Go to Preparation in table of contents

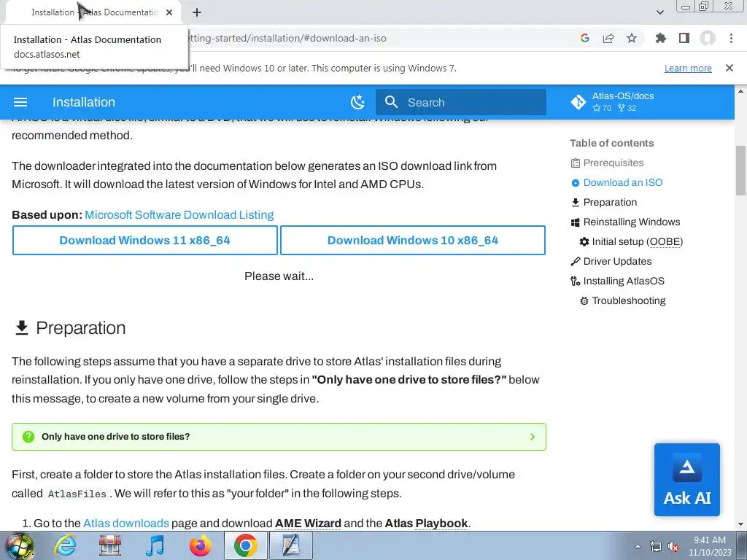(610, 203)
